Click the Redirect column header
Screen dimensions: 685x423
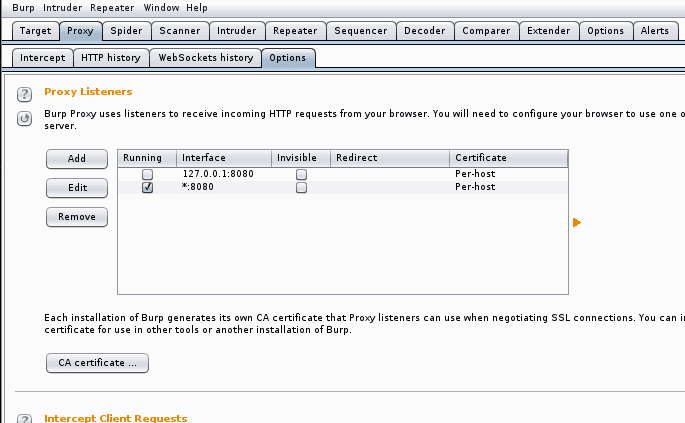coord(390,158)
